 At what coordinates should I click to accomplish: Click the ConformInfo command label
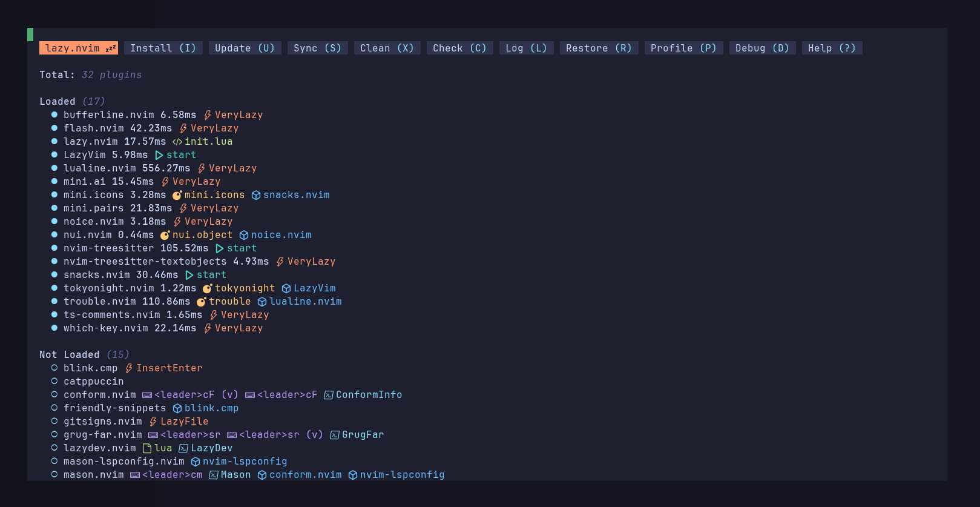pyautogui.click(x=369, y=395)
